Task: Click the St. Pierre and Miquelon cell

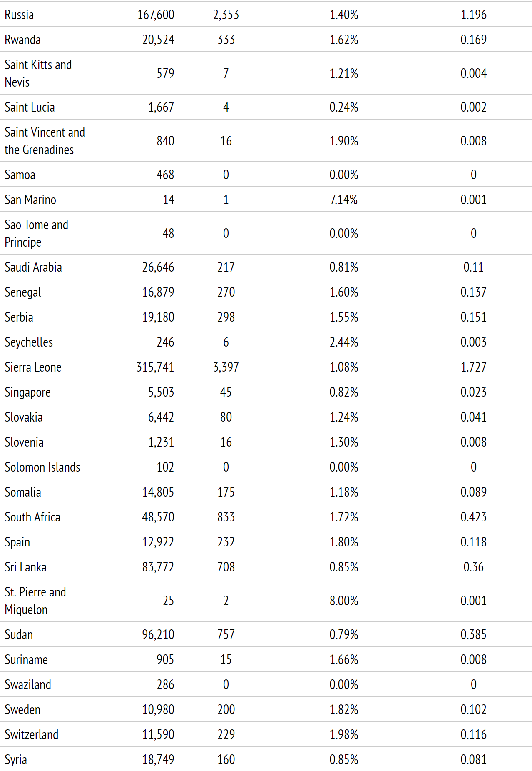Action: point(35,601)
